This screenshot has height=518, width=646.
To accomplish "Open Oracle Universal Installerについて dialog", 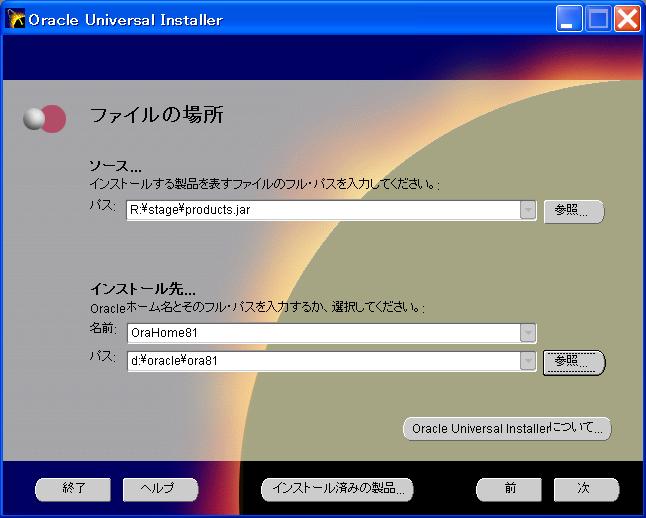I will (507, 429).
